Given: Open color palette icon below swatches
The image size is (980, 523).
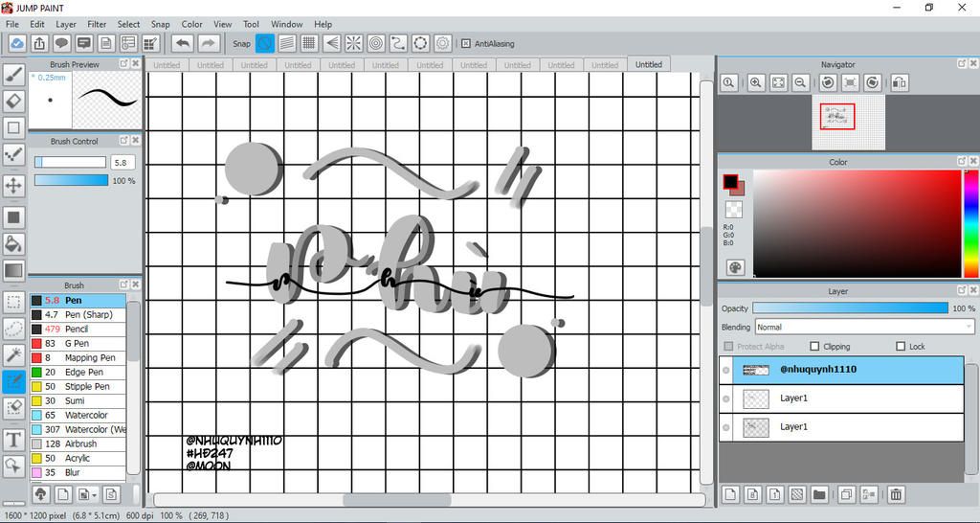Looking at the screenshot, I should (736, 268).
